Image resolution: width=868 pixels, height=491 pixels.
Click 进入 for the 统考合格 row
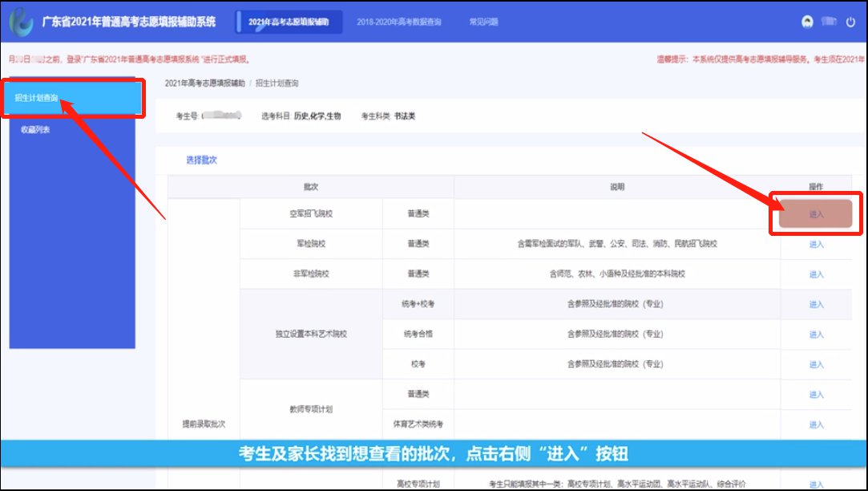click(816, 334)
